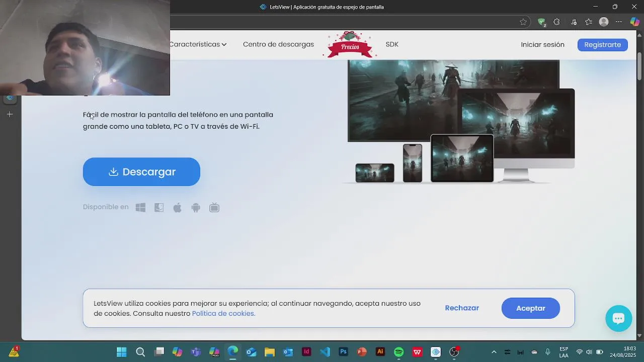Viewport: 644px width, 362px height.
Task: Open WPS Office from taskbar
Action: pos(417,352)
